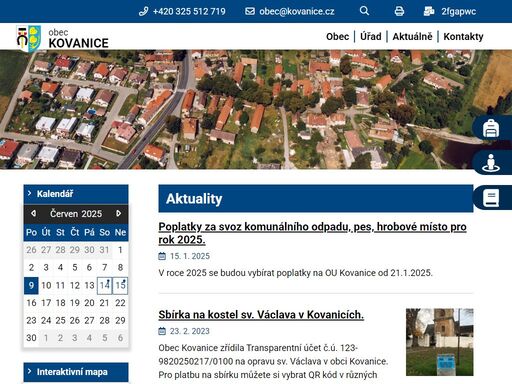Select day 15 in the calendar
The image size is (512, 384).
120,285
